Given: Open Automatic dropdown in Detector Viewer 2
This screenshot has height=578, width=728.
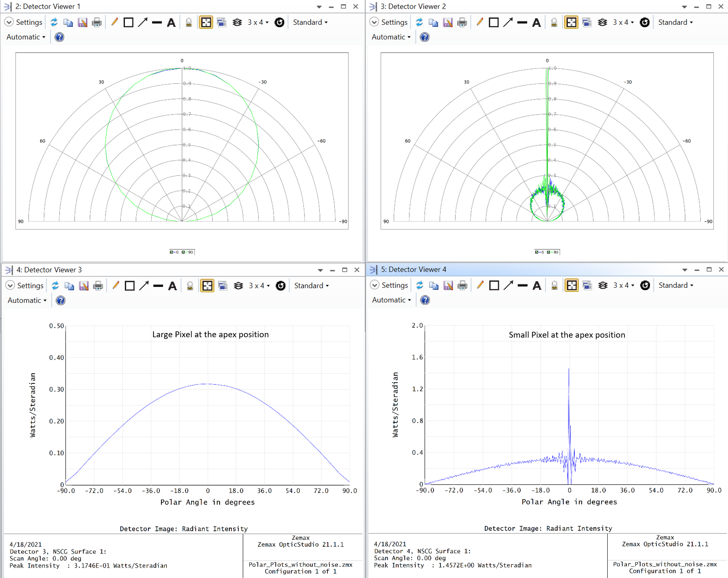Looking at the screenshot, I should click(391, 37).
